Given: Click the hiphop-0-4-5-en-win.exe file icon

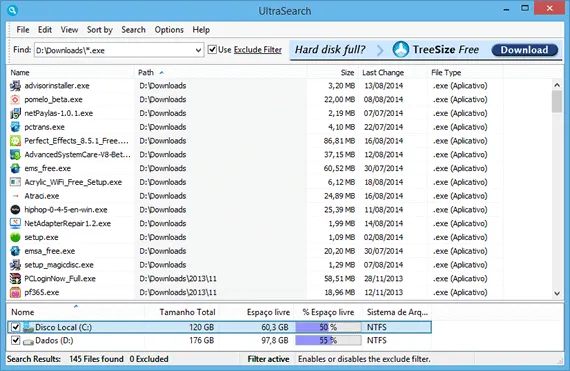Looking at the screenshot, I should (15, 210).
